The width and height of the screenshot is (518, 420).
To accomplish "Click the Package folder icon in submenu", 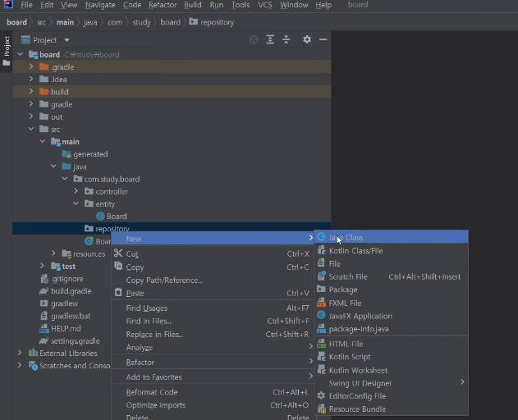I will (321, 290).
